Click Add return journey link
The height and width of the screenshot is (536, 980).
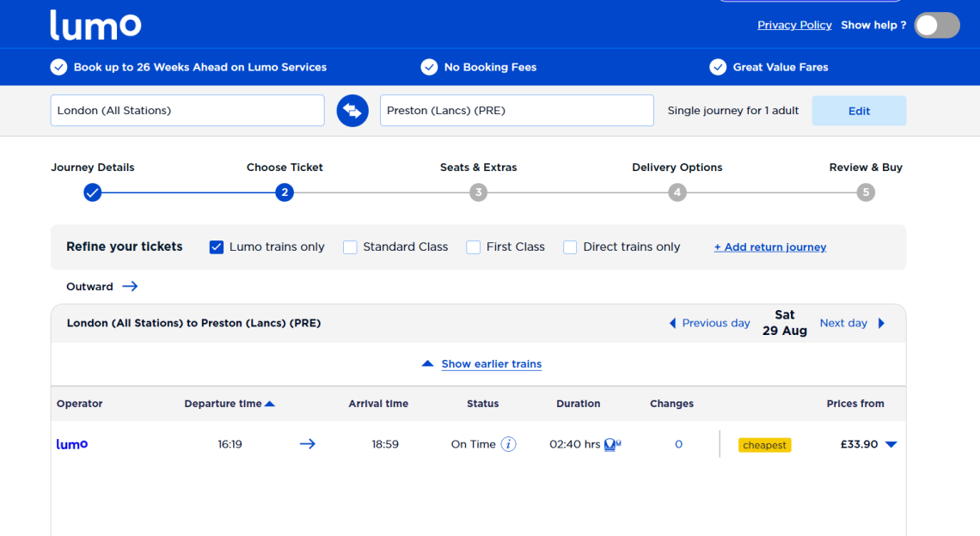(x=770, y=247)
